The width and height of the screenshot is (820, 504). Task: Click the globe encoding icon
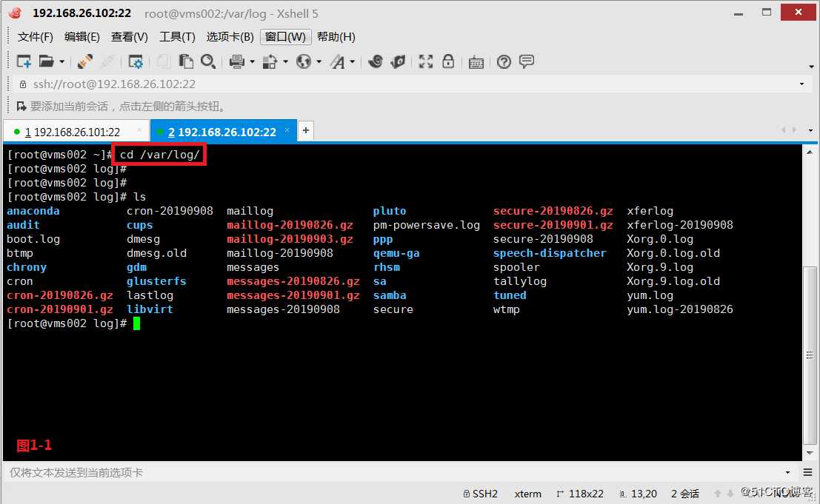(x=303, y=61)
